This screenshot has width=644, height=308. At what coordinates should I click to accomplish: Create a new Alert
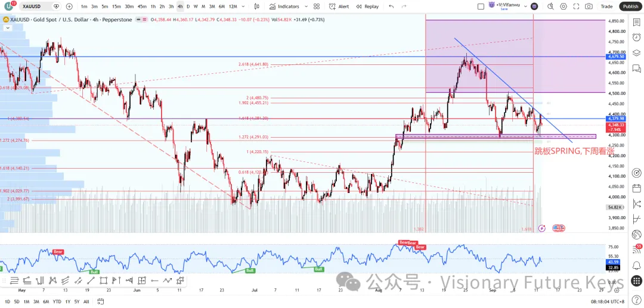[x=339, y=7]
